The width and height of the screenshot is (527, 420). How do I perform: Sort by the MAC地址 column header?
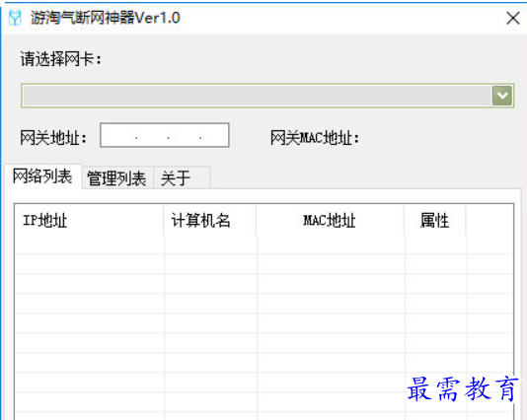(330, 221)
